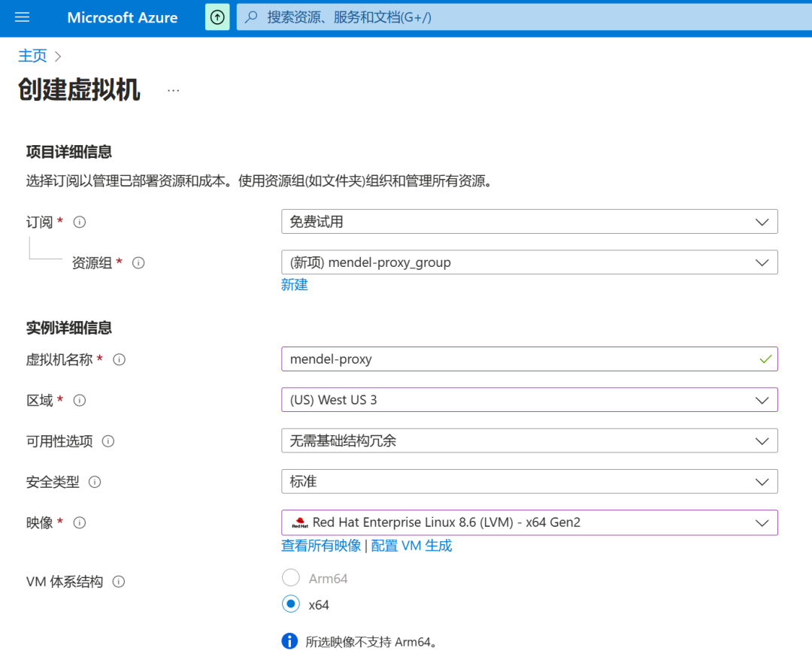Open the 可用性选项 dropdown
This screenshot has width=812, height=666.
[529, 440]
